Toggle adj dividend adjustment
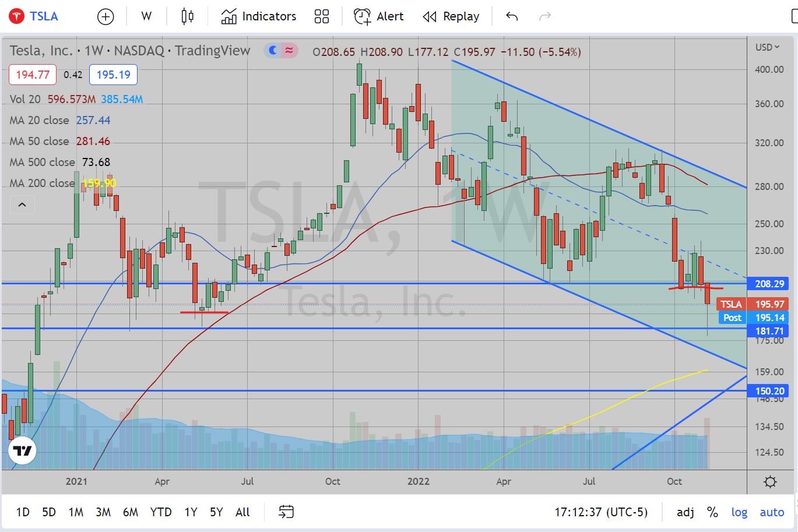 tap(685, 512)
